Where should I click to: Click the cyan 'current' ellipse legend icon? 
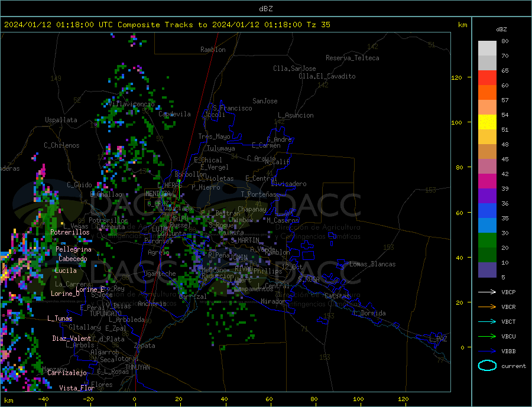pyautogui.click(x=487, y=366)
